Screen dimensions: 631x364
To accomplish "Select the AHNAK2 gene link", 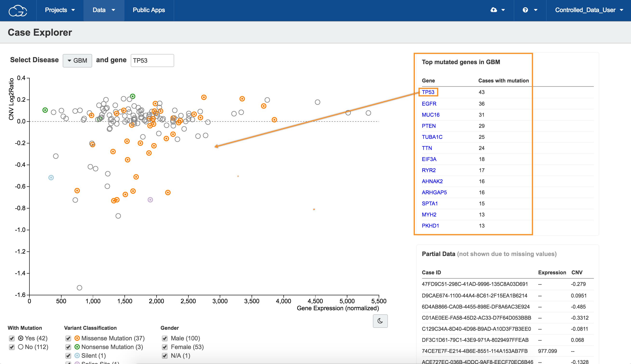I will click(x=432, y=181).
